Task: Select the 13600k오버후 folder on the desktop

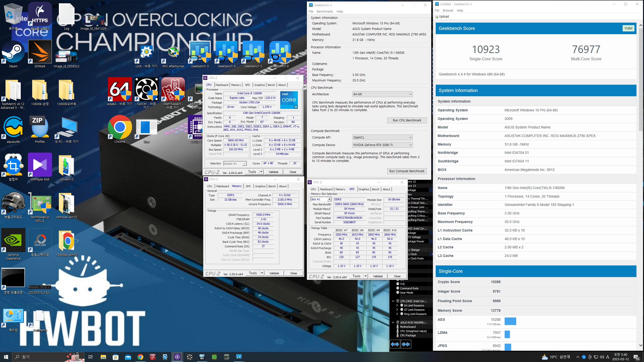Action: click(x=66, y=93)
